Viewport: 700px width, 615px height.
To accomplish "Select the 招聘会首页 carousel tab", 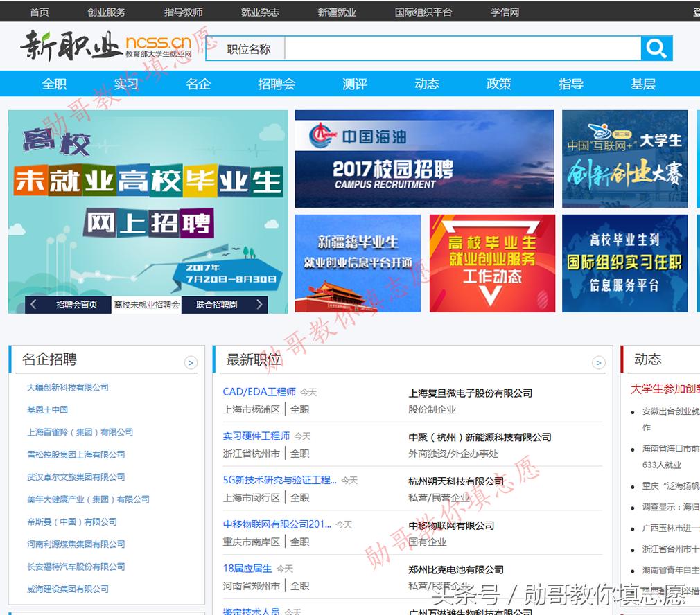I will [x=78, y=305].
